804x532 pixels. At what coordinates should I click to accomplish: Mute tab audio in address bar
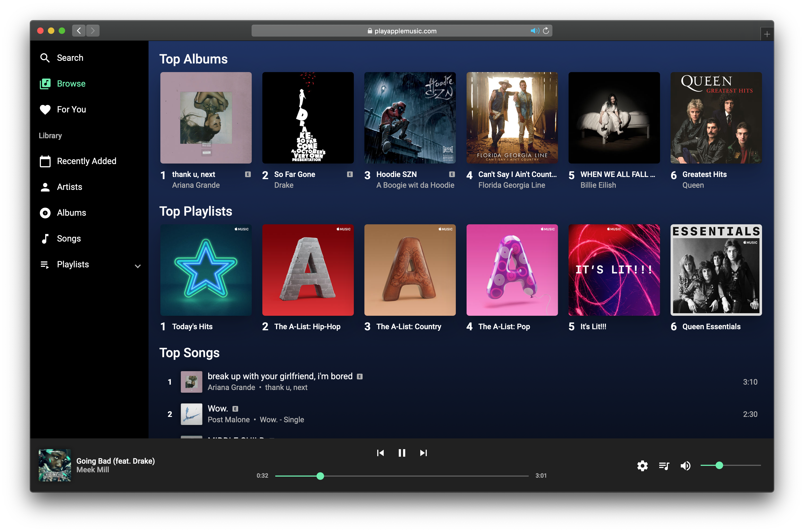535,31
